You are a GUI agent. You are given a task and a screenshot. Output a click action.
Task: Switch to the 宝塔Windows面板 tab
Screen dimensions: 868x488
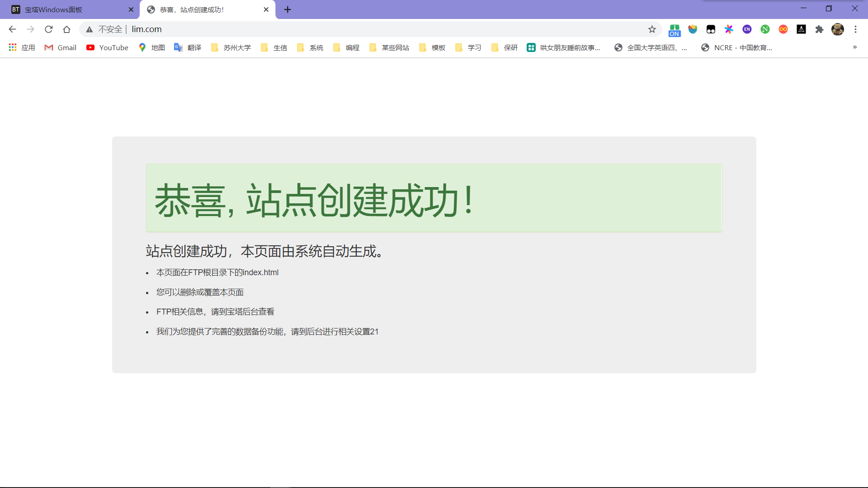click(70, 9)
